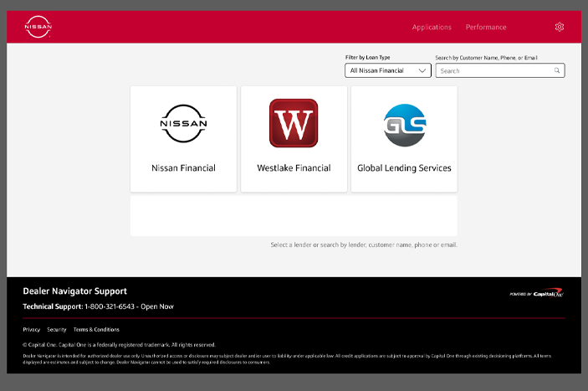Focus the customer search input field
This screenshot has height=391, width=588.
coord(493,71)
